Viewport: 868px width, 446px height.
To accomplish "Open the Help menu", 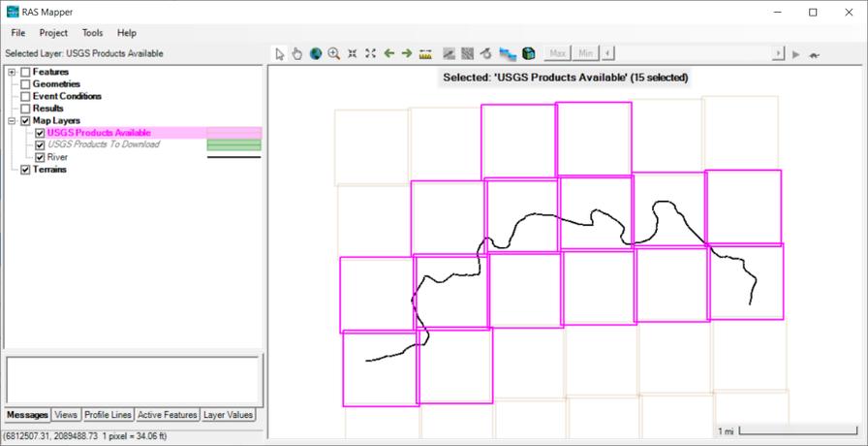I will coord(127,33).
